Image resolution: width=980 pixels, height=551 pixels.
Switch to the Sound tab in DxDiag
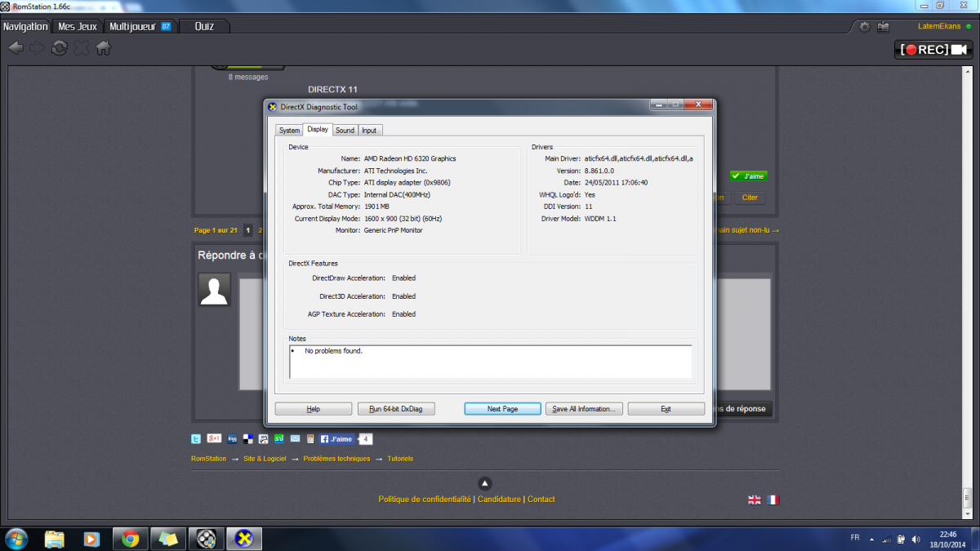(x=345, y=131)
